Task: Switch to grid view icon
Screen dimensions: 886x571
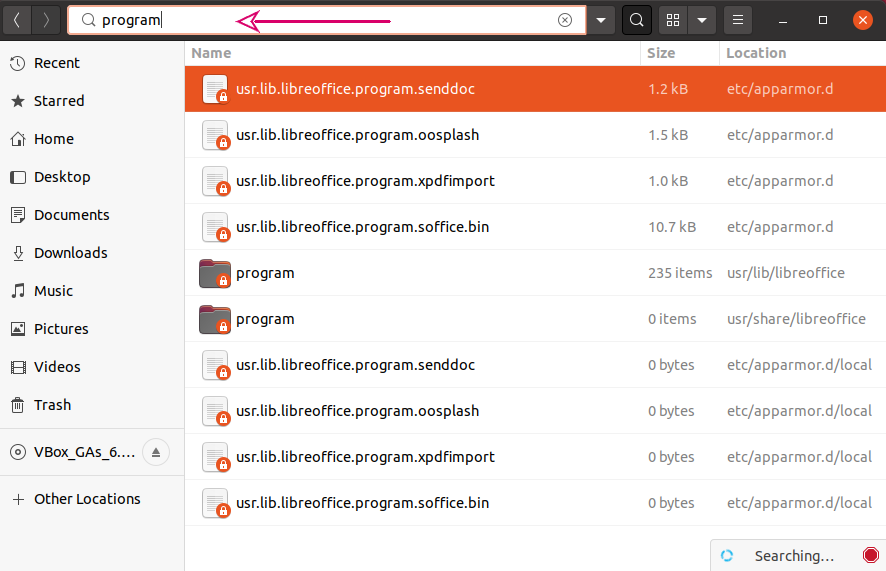Action: pos(673,20)
